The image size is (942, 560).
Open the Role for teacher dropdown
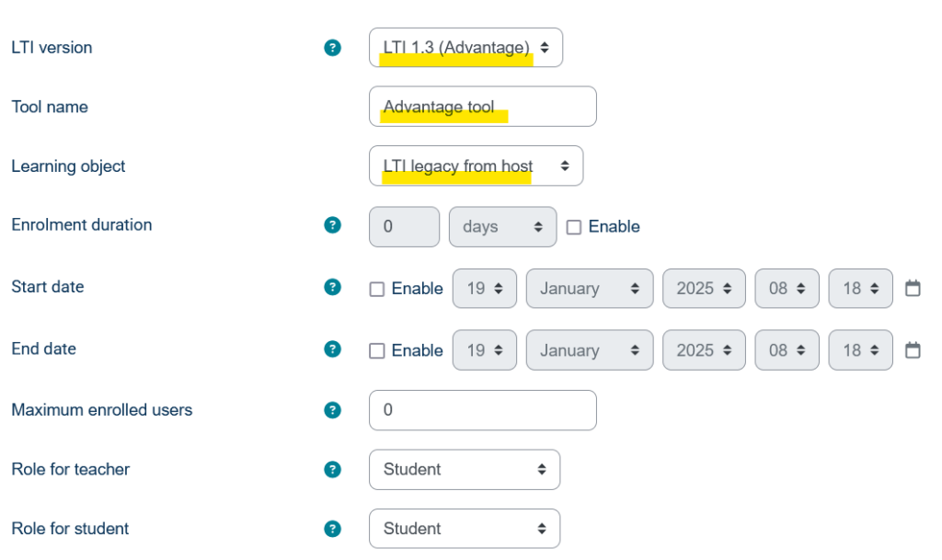(465, 470)
